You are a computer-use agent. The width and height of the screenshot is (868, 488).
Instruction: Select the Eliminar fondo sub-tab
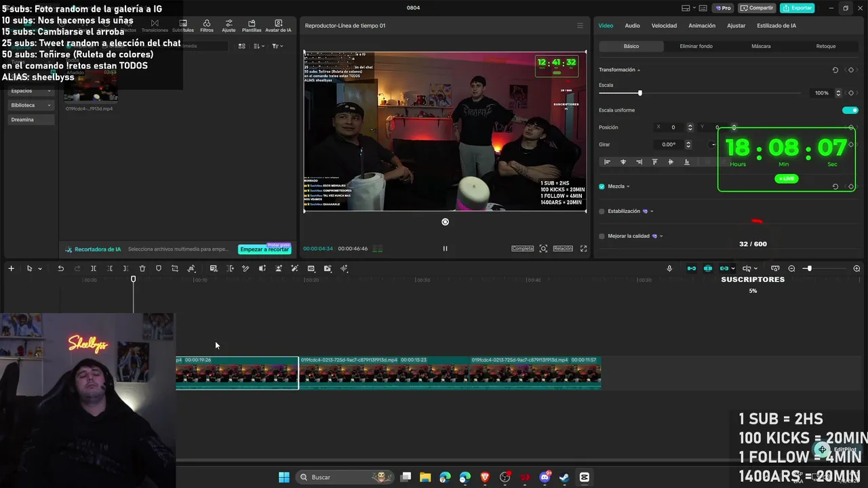[x=696, y=46]
